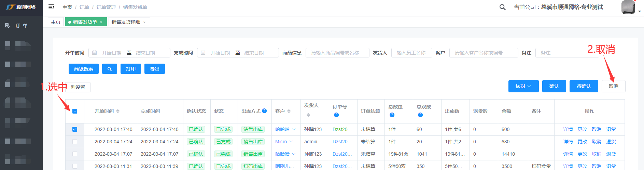Click the blue search icon button
This screenshot has width=644, height=170.
[x=110, y=69]
